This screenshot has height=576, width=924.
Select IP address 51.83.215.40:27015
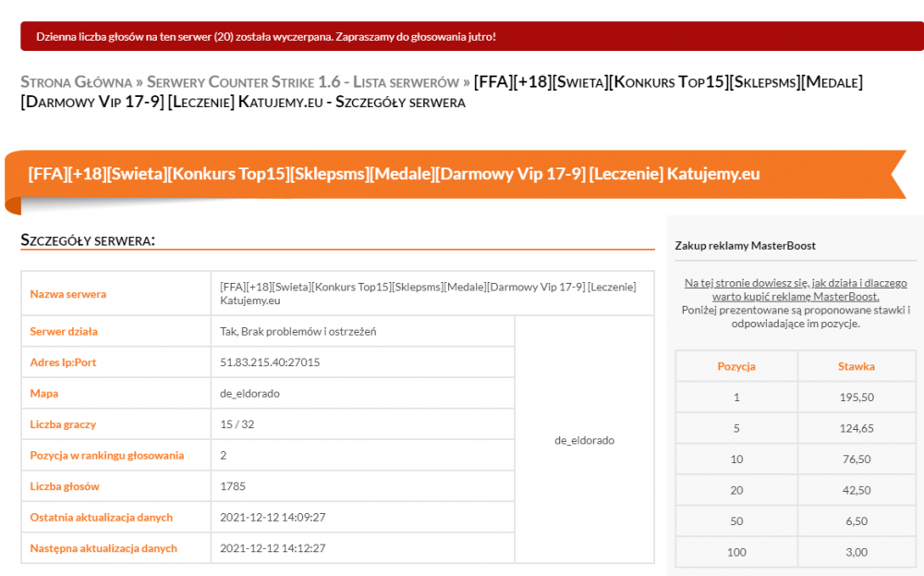[x=270, y=362]
